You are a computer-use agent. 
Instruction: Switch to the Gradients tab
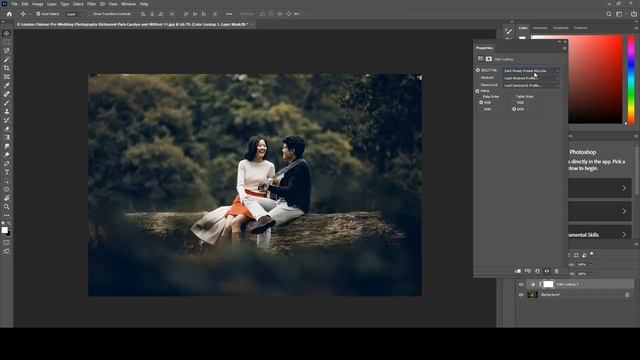point(561,28)
